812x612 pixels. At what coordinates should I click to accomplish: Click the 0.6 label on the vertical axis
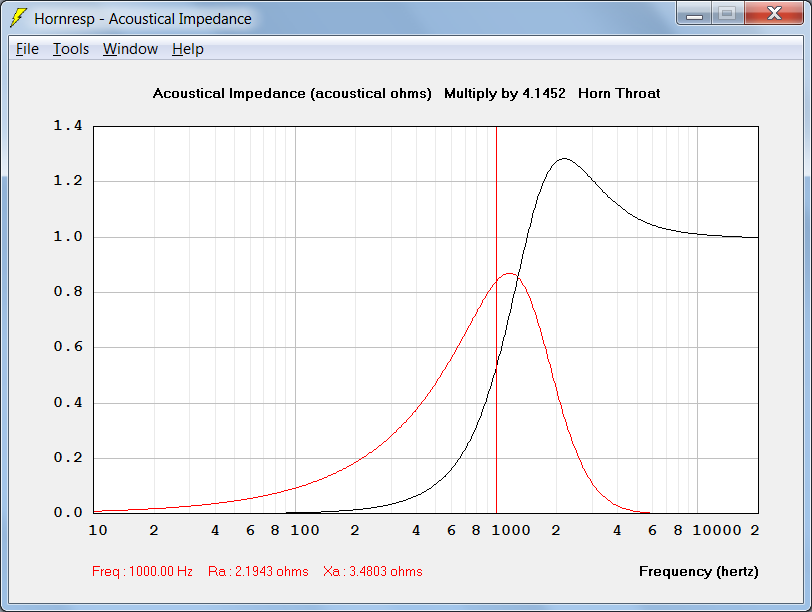68,347
